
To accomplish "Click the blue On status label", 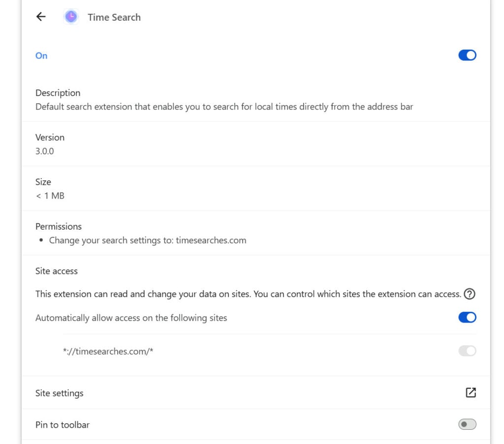I will point(41,56).
